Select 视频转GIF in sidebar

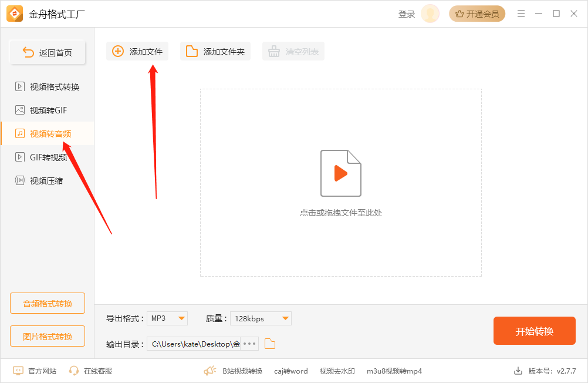(x=48, y=110)
